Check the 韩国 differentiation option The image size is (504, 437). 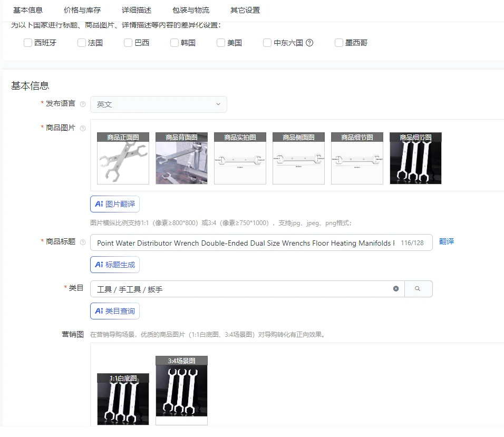(x=174, y=43)
